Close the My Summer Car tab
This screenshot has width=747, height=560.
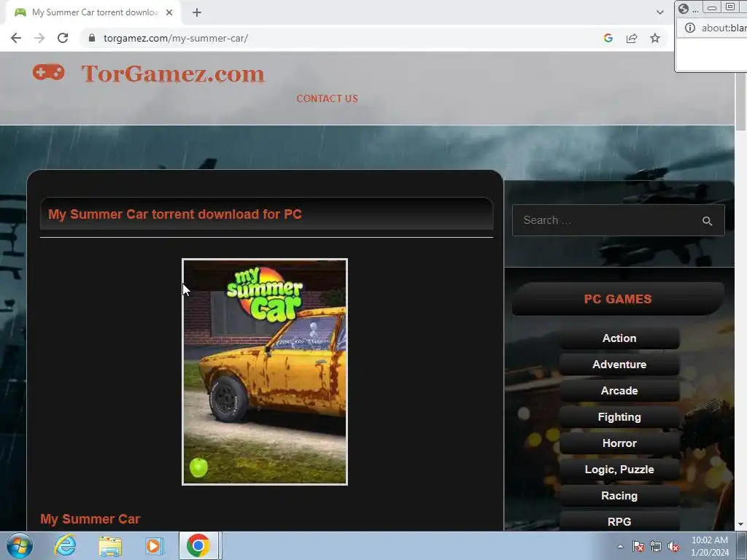pos(169,12)
